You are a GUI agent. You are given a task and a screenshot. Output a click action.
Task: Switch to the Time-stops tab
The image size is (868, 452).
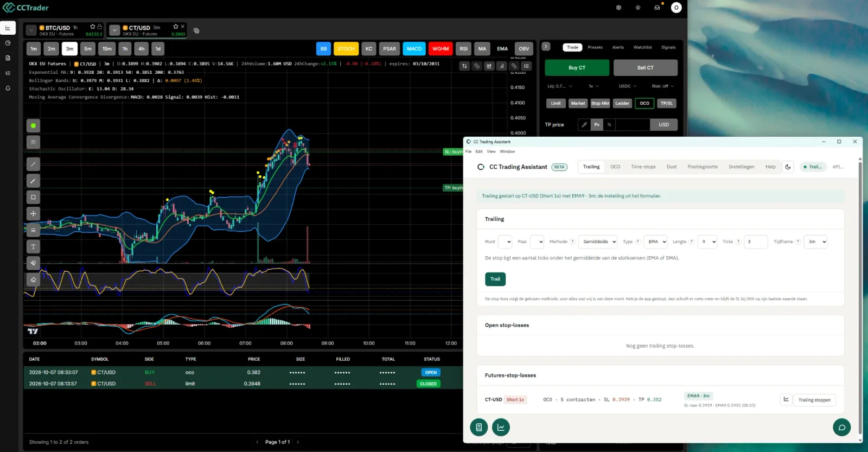coord(643,167)
